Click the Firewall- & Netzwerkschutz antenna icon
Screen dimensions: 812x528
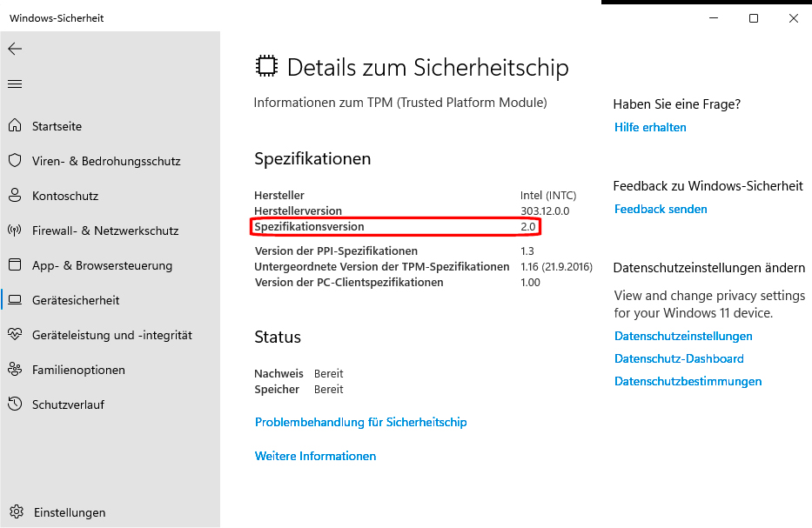15,231
